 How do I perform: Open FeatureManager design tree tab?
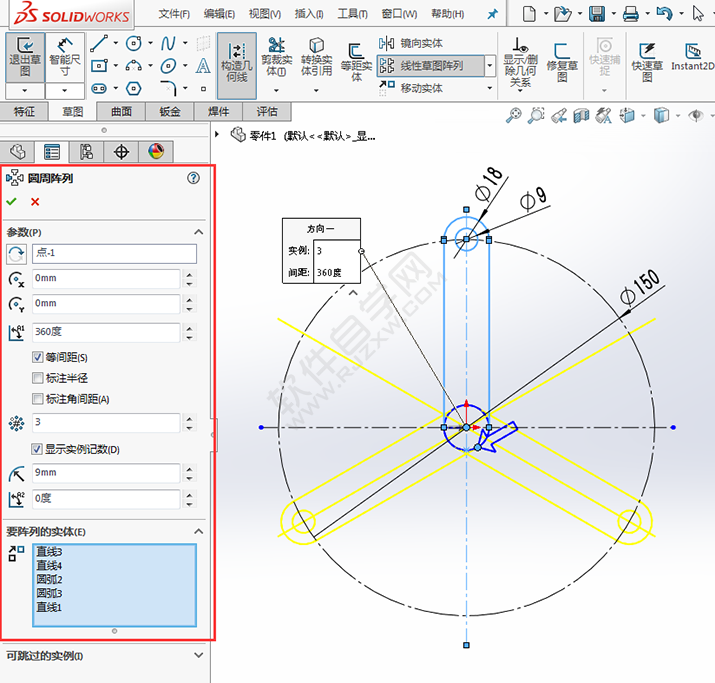coord(18,151)
